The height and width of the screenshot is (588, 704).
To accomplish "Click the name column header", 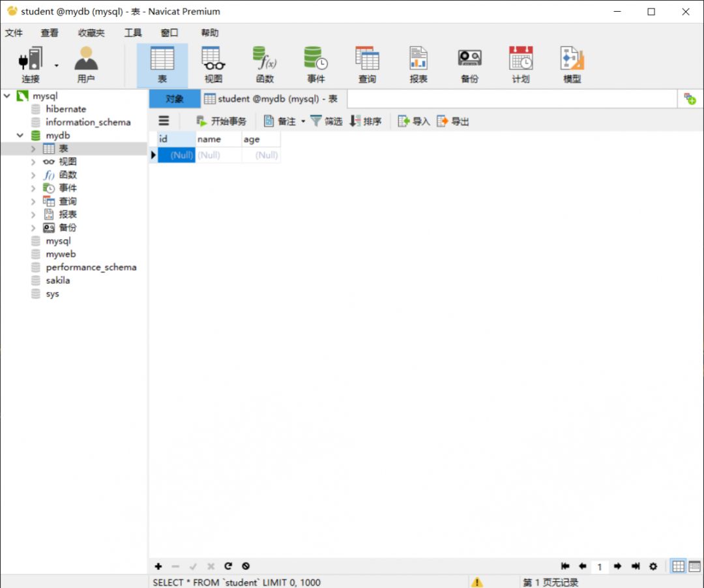I will 218,139.
